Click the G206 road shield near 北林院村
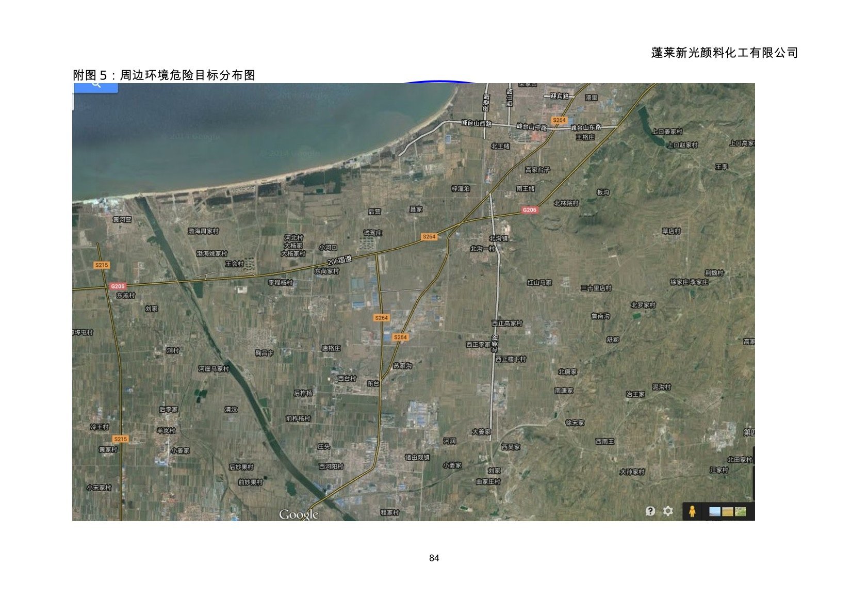868x614 pixels. coord(530,210)
